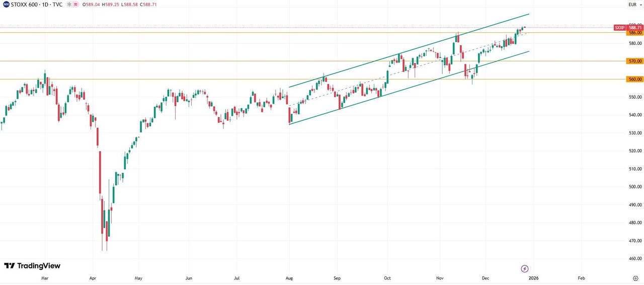Click the STOXX 600 symbol logo
The height and width of the screenshot is (285, 644).
click(6, 5)
